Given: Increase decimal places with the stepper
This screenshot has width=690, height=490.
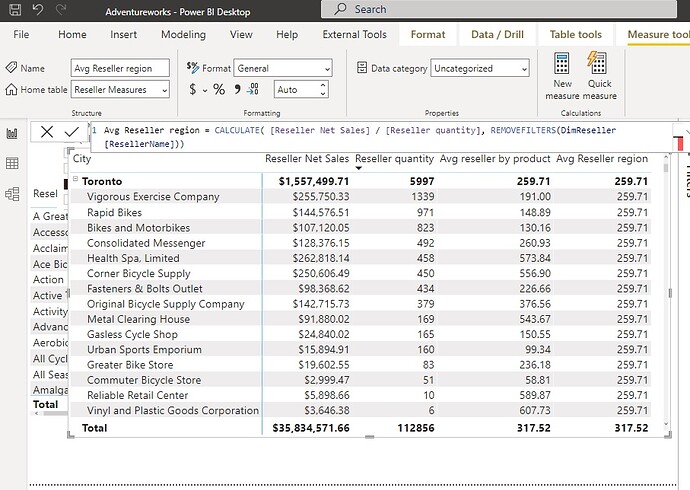Looking at the screenshot, I should (323, 85).
